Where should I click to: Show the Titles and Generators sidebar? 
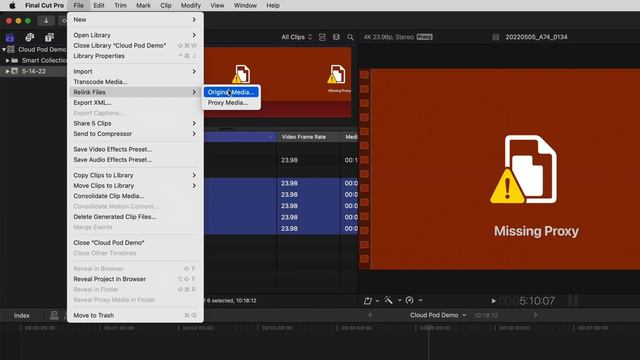tap(49, 38)
